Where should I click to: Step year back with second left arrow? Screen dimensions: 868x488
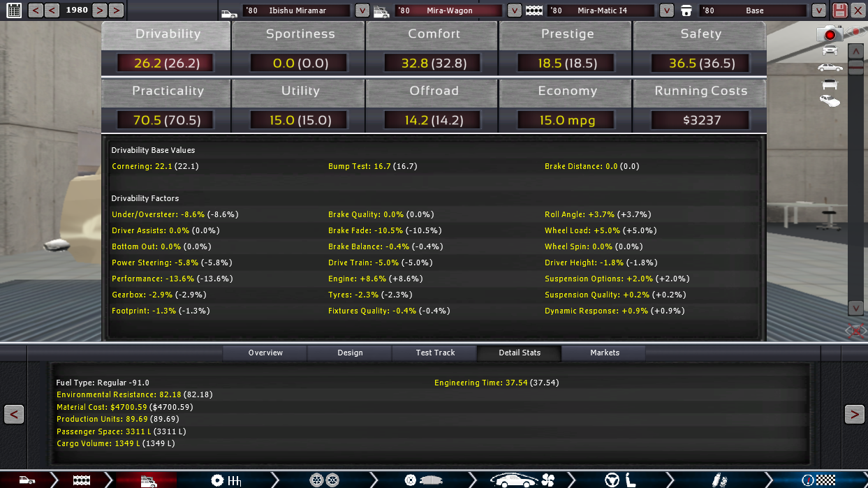point(52,10)
